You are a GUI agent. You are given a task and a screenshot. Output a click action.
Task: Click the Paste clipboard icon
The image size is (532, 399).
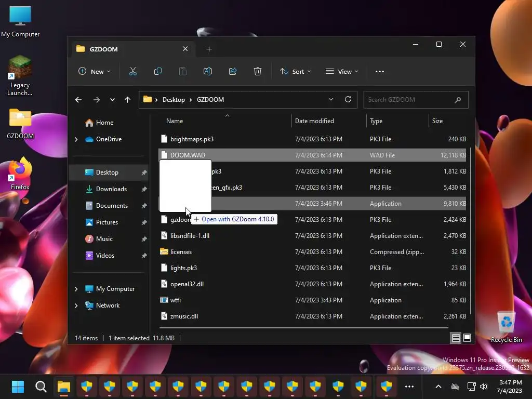183,72
